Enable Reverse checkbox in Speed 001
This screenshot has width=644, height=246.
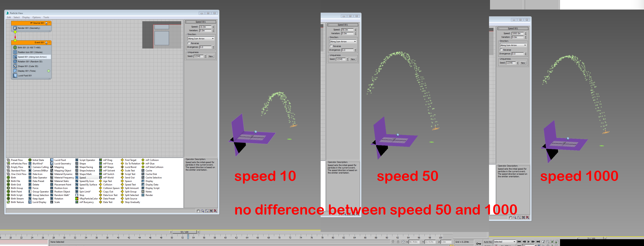[x=189, y=43]
